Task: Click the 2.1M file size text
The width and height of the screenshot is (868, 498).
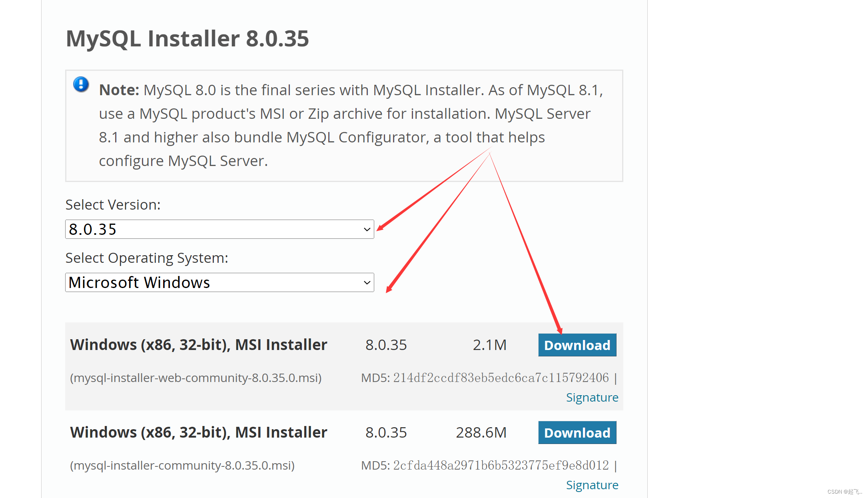Action: pos(489,345)
